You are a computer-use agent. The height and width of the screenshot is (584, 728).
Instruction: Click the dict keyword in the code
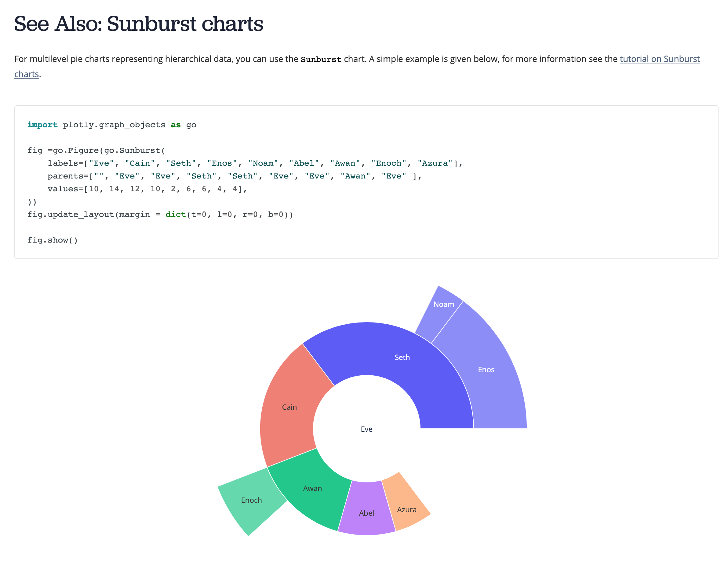[x=176, y=214]
